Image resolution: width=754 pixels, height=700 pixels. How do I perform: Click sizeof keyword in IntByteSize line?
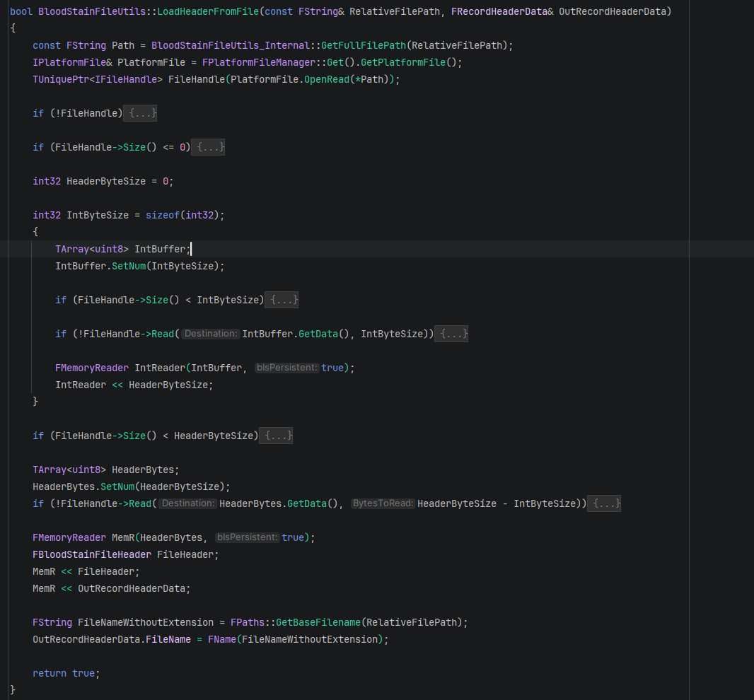(x=163, y=215)
